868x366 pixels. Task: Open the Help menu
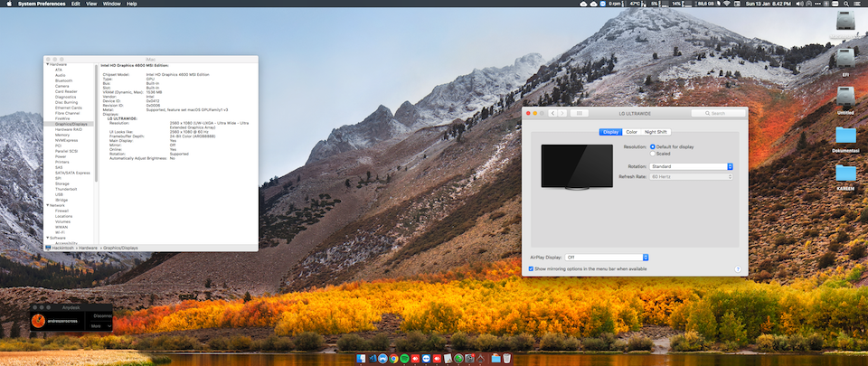[x=132, y=4]
